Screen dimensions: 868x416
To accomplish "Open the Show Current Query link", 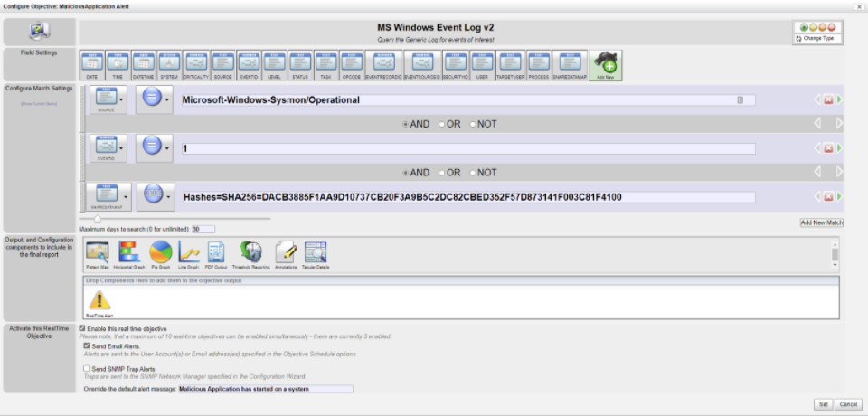I will pos(39,104).
